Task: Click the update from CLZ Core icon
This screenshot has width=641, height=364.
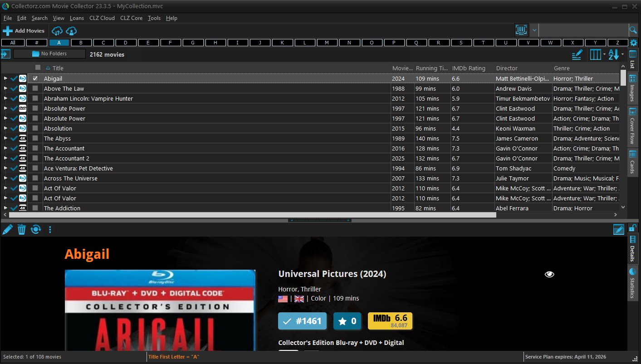Action: (x=36, y=229)
